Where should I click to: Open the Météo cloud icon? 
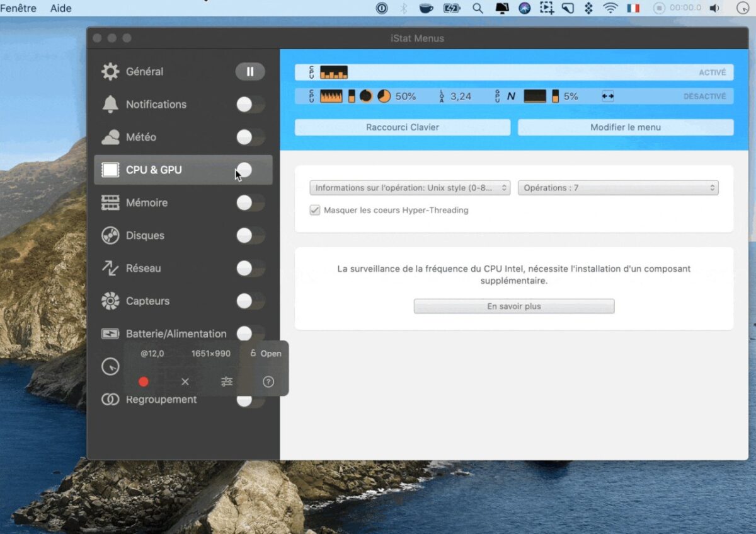[110, 137]
